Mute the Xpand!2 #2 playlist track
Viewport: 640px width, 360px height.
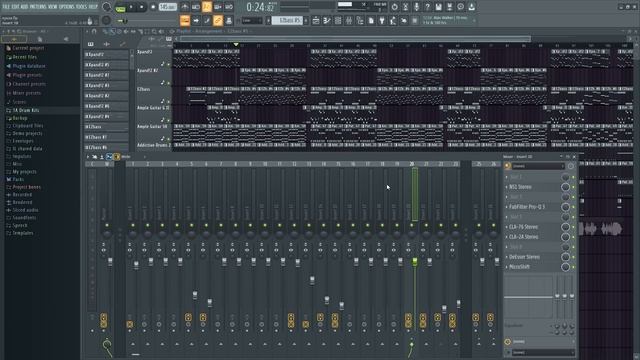click(169, 83)
